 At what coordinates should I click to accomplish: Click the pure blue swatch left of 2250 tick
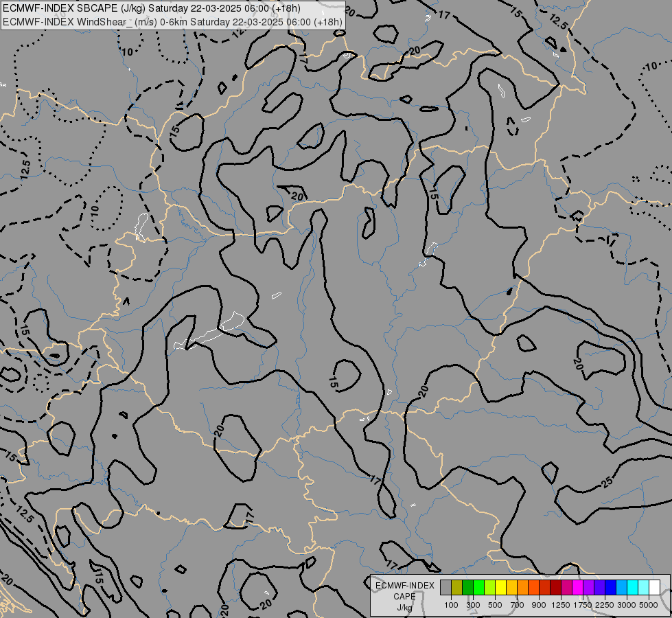coord(611,588)
